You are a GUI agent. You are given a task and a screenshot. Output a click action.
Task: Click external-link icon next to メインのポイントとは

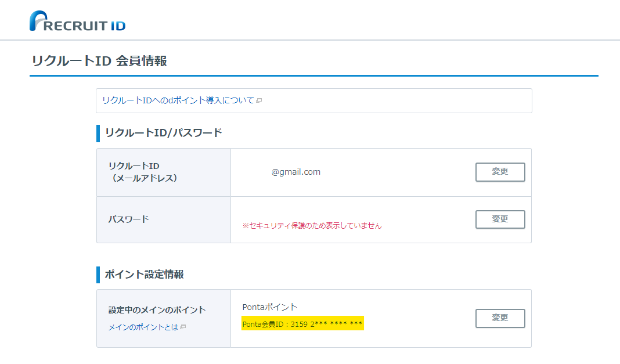point(183,327)
